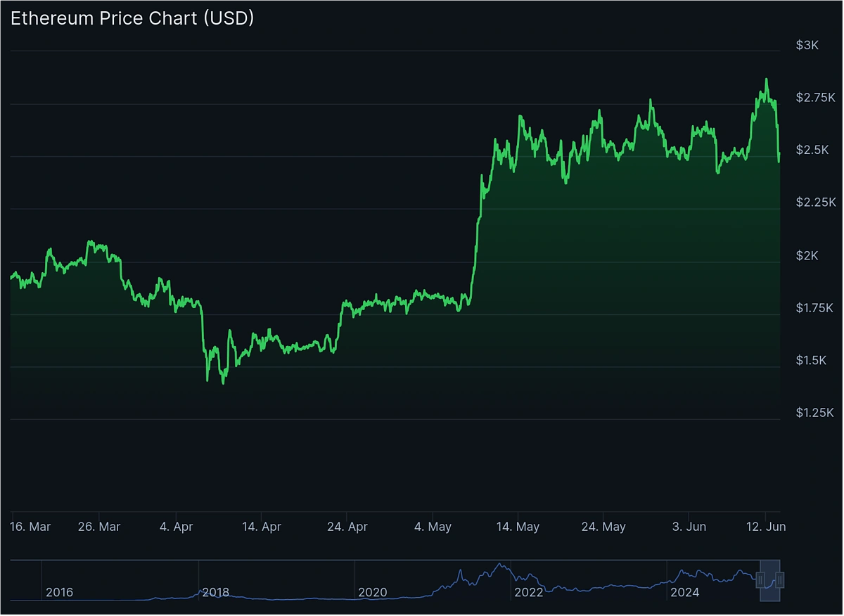This screenshot has width=844, height=616.
Task: Click the 2020 year label in the navigator
Action: (x=373, y=593)
